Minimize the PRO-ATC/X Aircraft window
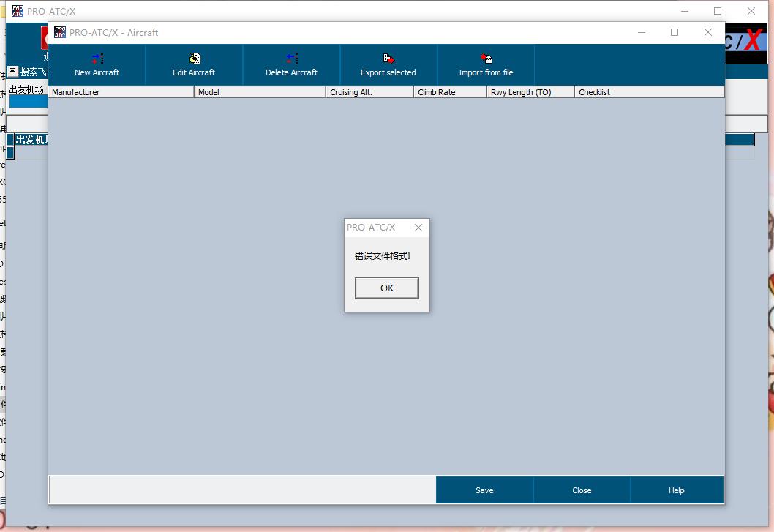Image resolution: width=774 pixels, height=532 pixels. (642, 33)
